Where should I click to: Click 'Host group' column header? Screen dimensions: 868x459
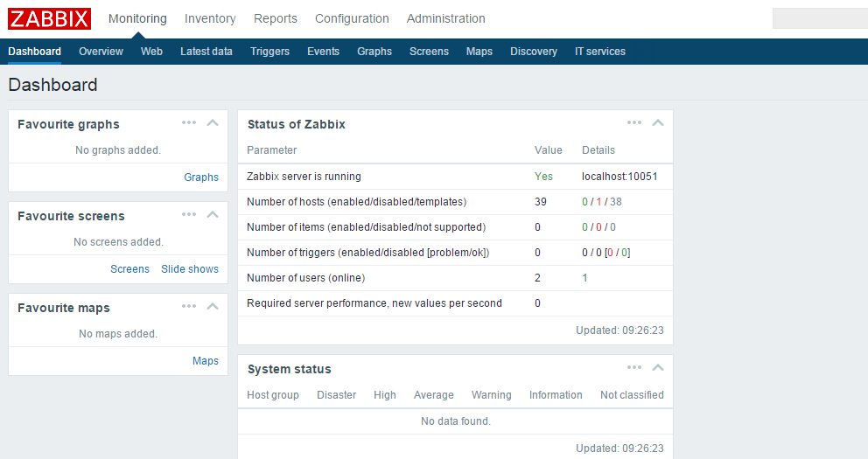point(273,395)
